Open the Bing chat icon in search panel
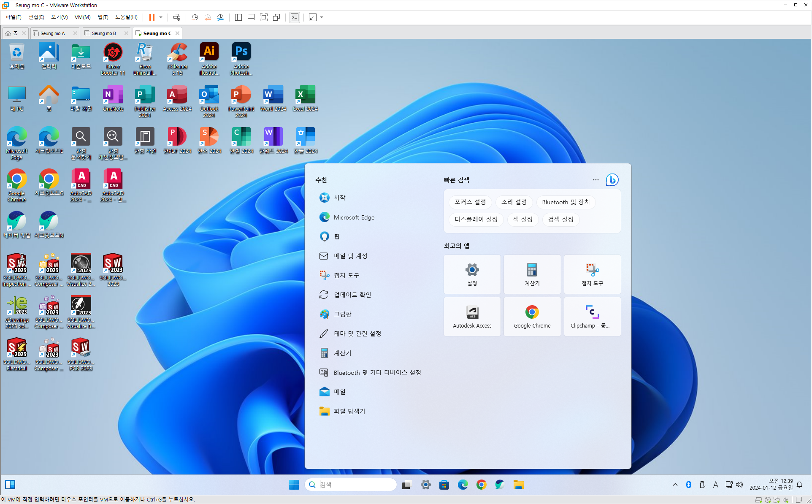This screenshot has width=812, height=504. coord(612,180)
